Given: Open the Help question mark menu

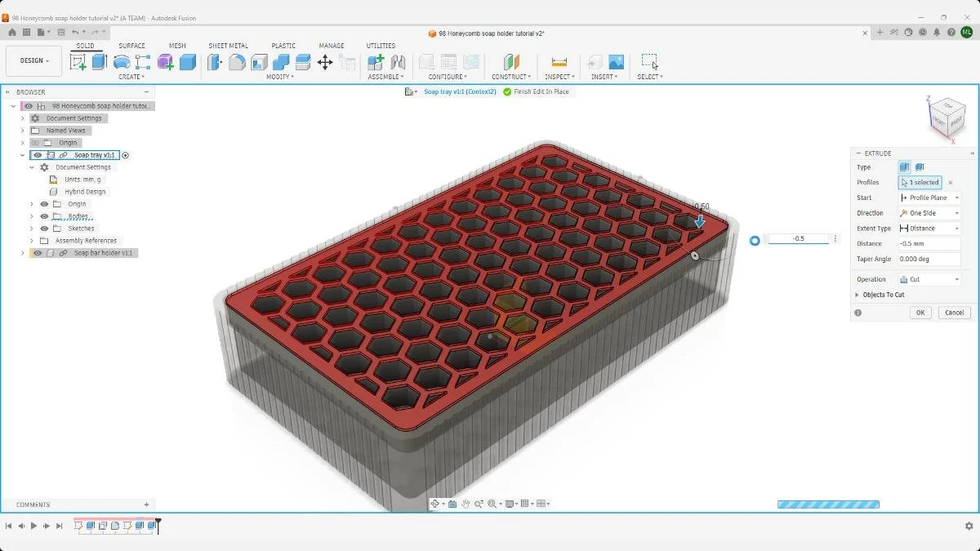Looking at the screenshot, I should (951, 33).
